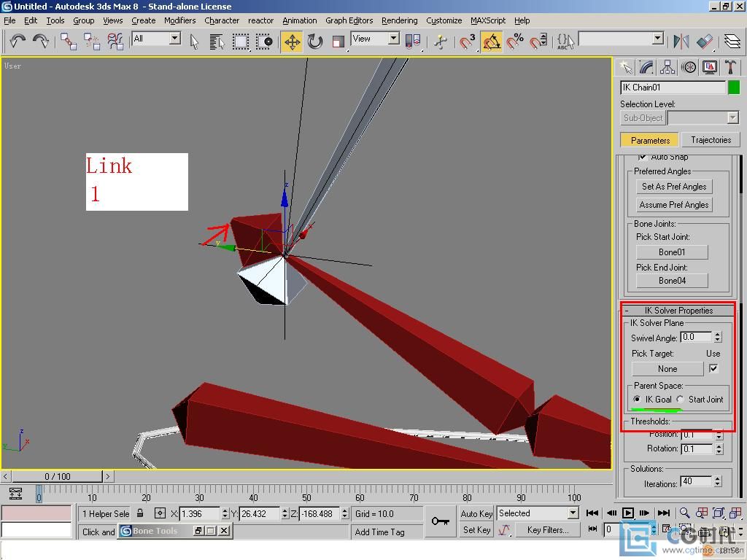
Task: Toggle Absolute/Offset transform type-in mode
Action: point(160,513)
